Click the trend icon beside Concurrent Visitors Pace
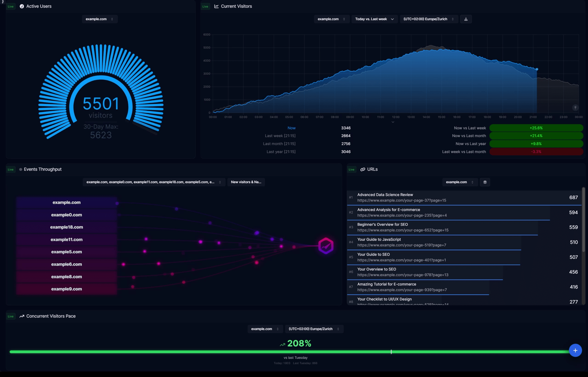The width and height of the screenshot is (588, 377). 22,316
